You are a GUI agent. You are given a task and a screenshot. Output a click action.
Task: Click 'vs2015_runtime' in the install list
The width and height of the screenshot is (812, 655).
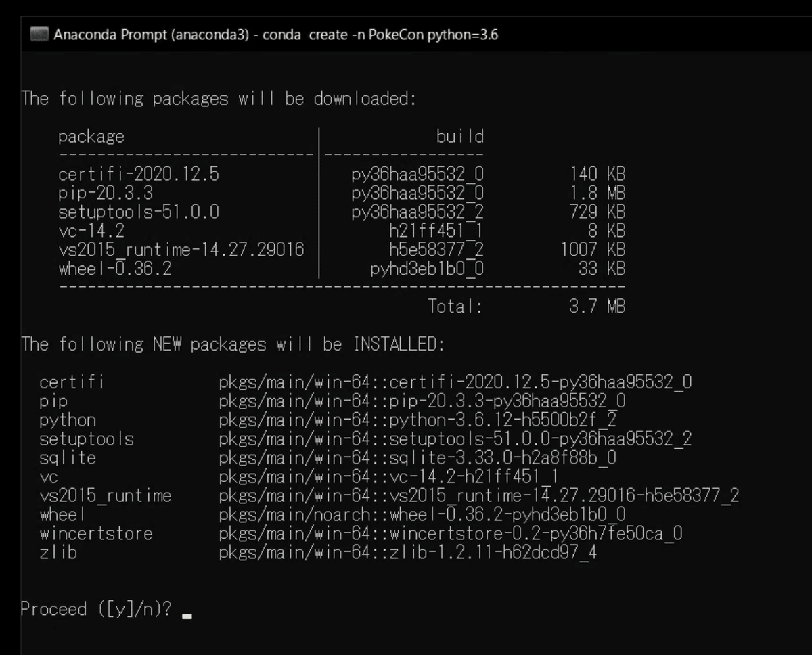pos(106,496)
